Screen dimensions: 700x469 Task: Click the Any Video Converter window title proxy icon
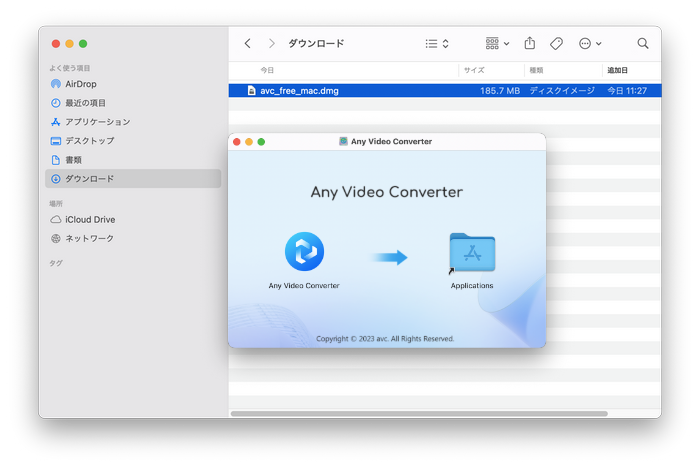point(343,141)
